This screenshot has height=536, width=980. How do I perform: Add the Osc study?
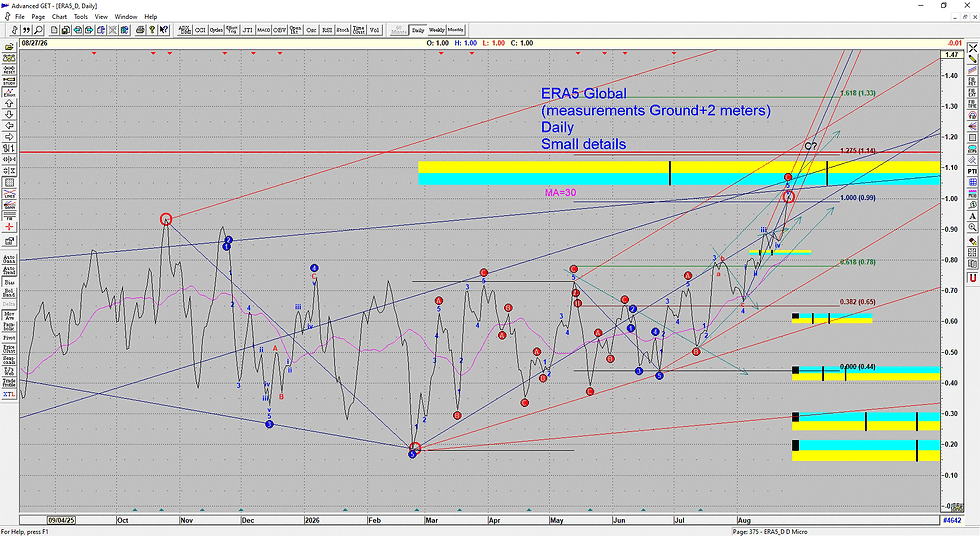tap(311, 29)
